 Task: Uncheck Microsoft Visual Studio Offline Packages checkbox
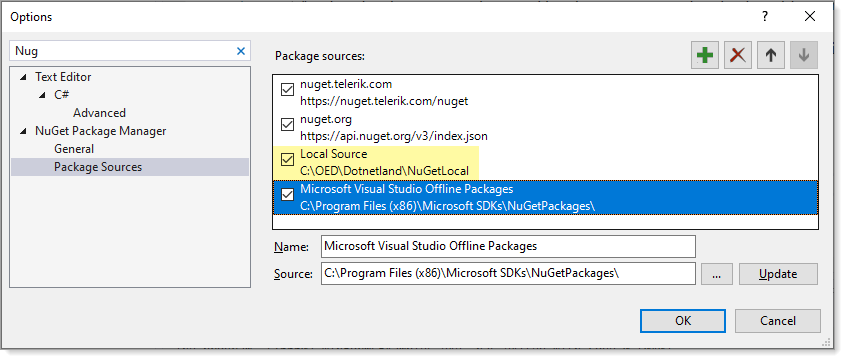tap(288, 195)
